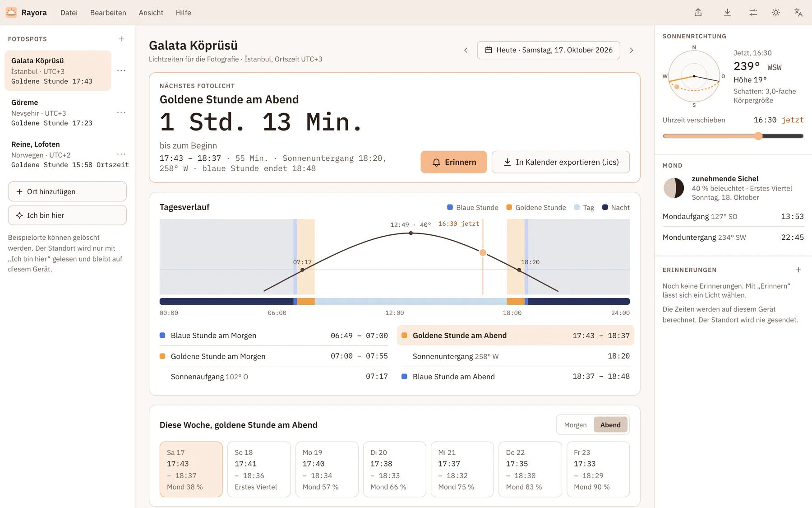812x508 pixels.
Task: Click the download icon in the top bar
Action: 727,13
